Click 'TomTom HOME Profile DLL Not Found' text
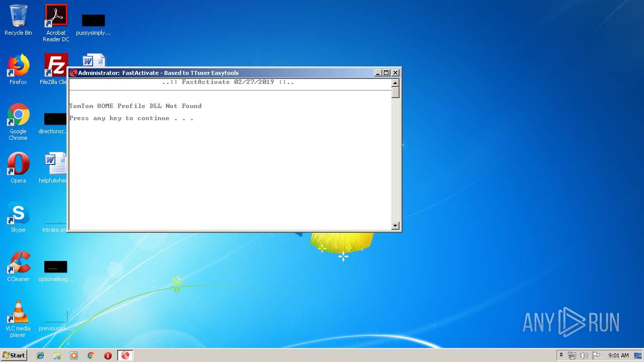Screen dimensions: 644x362 point(135,106)
